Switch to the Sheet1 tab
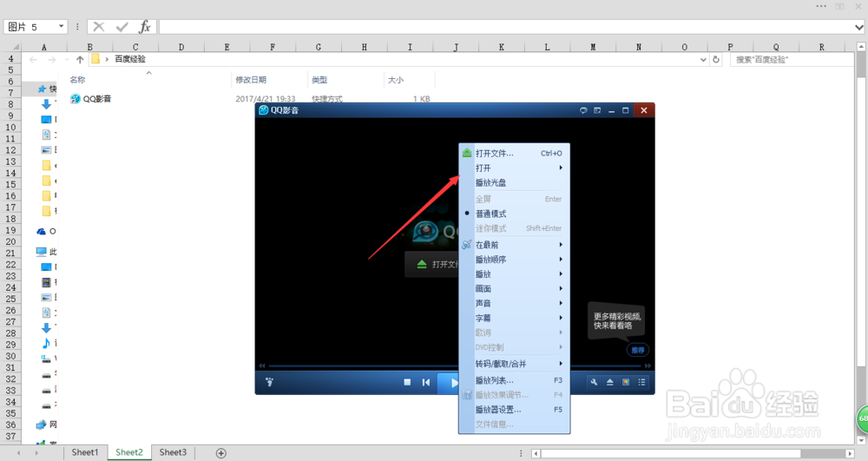This screenshot has width=868, height=461. point(85,452)
